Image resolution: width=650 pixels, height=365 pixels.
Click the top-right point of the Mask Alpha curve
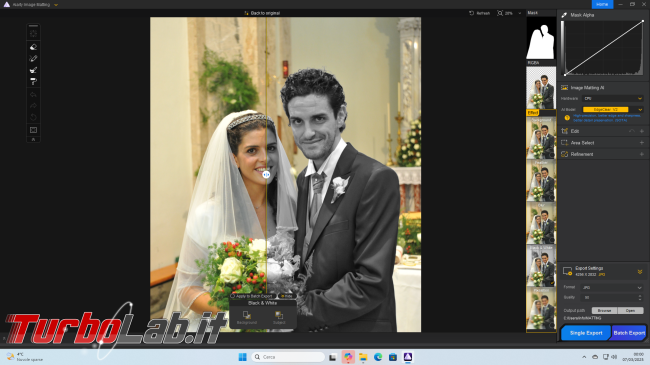[x=643, y=21]
